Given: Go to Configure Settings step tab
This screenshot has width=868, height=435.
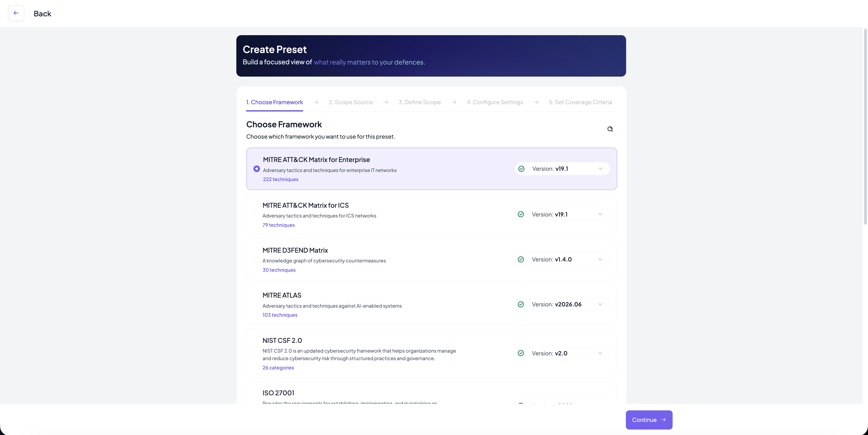Looking at the screenshot, I should coord(495,102).
